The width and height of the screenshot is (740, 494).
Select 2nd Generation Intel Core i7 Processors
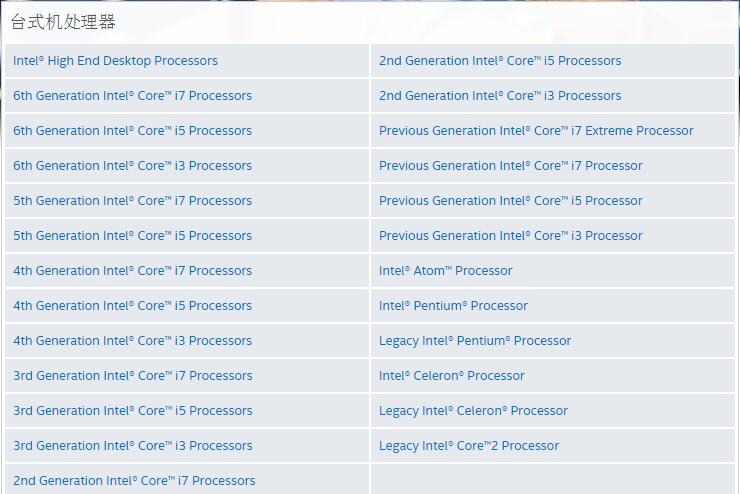(x=134, y=480)
